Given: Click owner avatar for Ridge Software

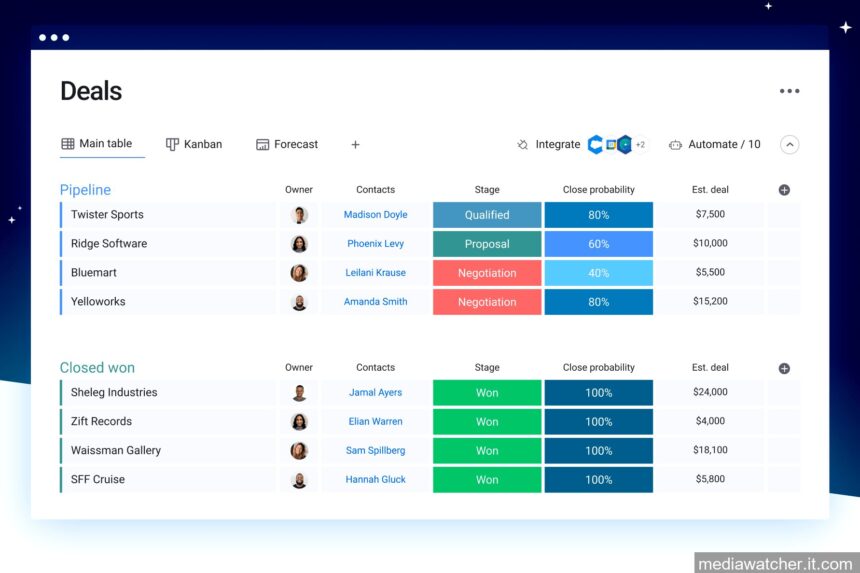Looking at the screenshot, I should [x=299, y=244].
